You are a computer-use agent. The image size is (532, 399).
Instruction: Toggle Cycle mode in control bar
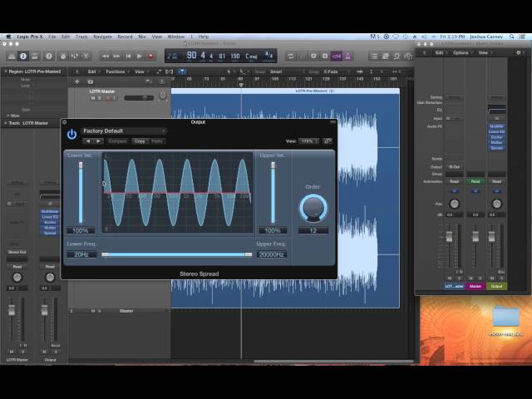click(x=290, y=57)
